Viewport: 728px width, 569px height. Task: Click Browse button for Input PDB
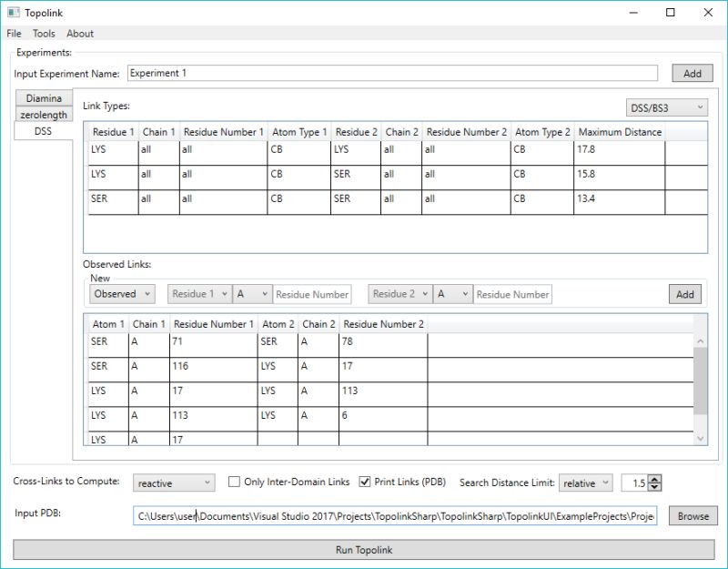pyautogui.click(x=693, y=516)
